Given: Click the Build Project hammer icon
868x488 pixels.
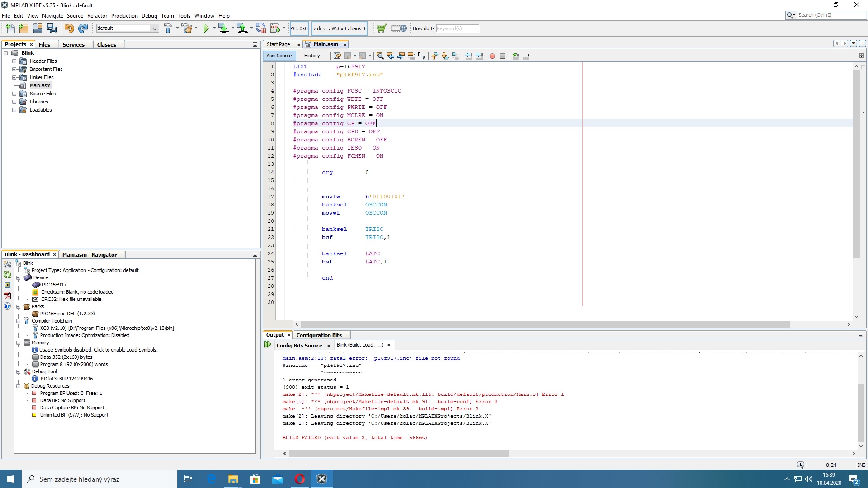Looking at the screenshot, I should tap(168, 28).
